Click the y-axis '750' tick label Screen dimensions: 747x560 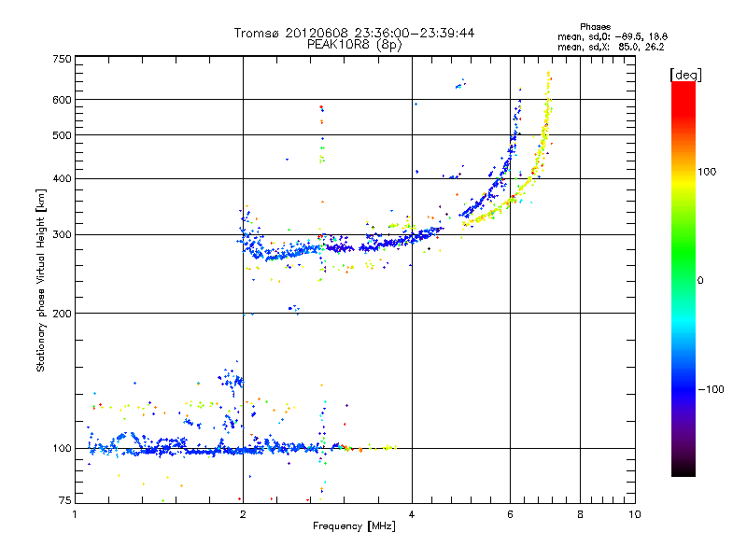coord(62,59)
